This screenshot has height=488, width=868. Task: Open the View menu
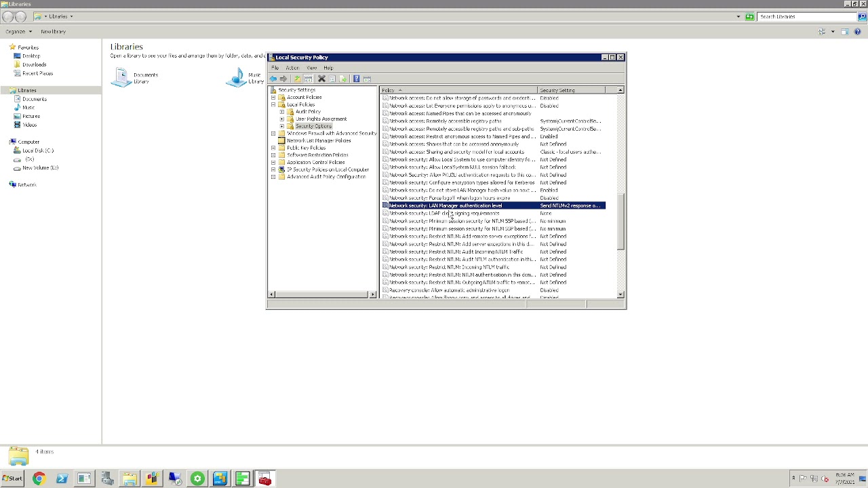(x=311, y=68)
